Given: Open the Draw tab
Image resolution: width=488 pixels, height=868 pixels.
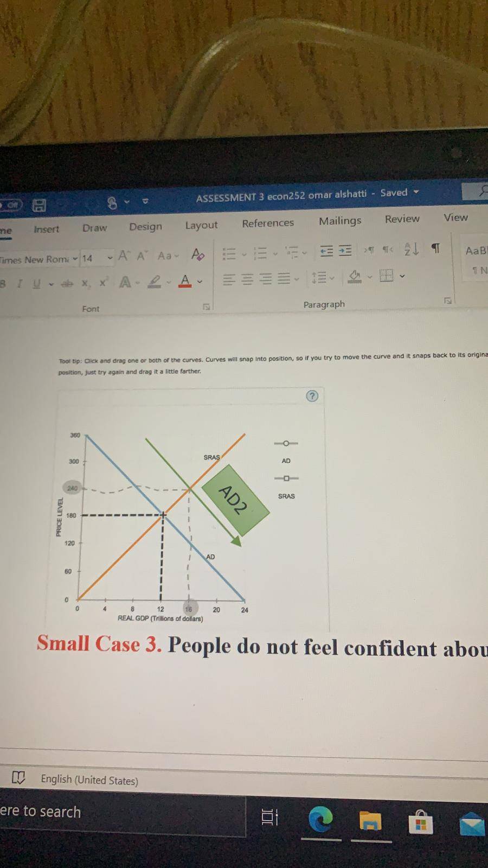Looking at the screenshot, I should click(x=94, y=228).
